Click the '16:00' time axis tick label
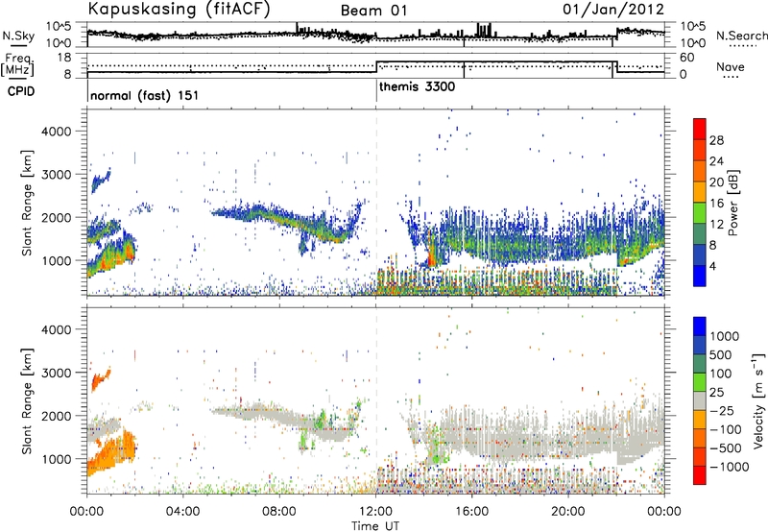The height and width of the screenshot is (532, 768). tap(472, 512)
